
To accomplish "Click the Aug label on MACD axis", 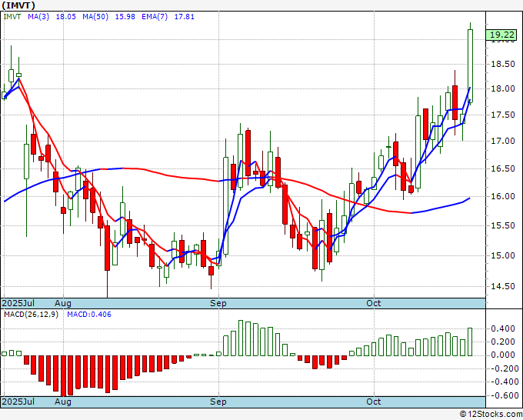I will [63, 402].
